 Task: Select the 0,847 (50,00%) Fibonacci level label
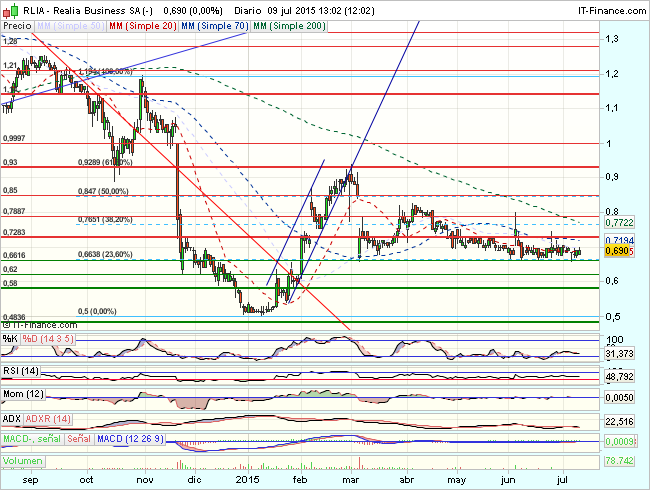[x=103, y=190]
